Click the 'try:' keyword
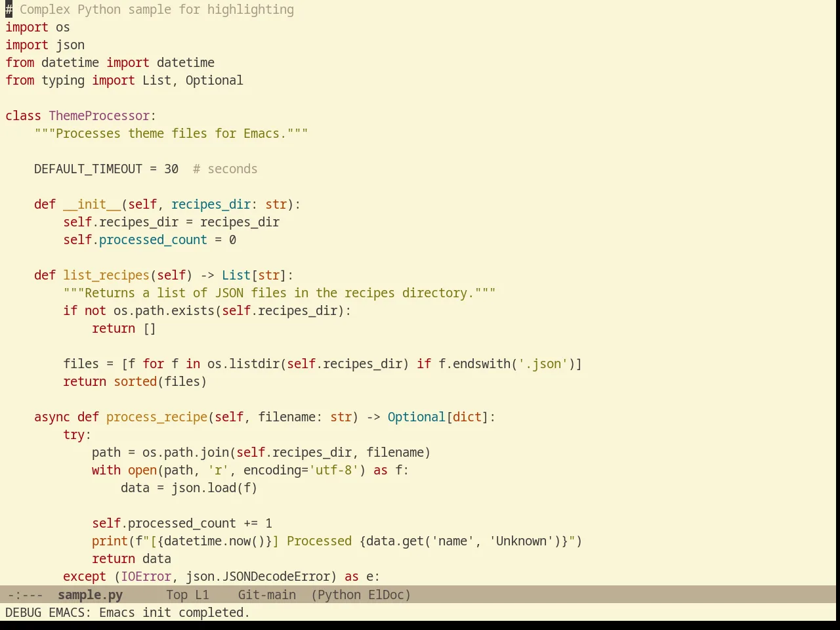 click(77, 434)
